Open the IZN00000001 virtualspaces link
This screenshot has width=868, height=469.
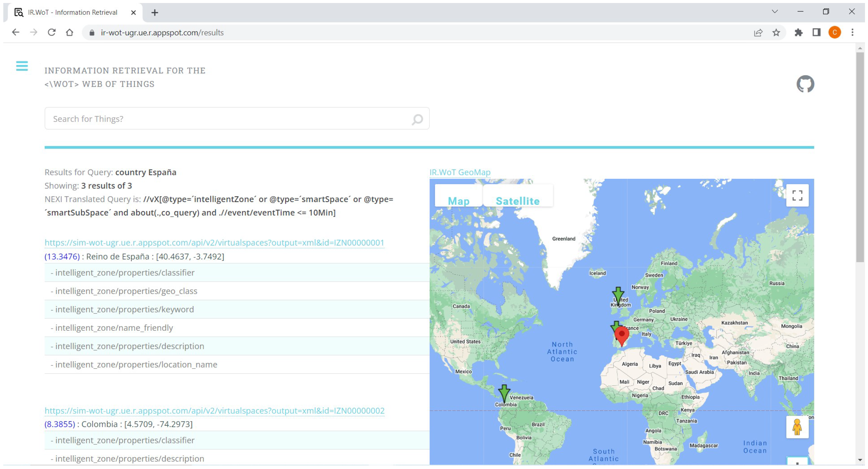pyautogui.click(x=214, y=242)
